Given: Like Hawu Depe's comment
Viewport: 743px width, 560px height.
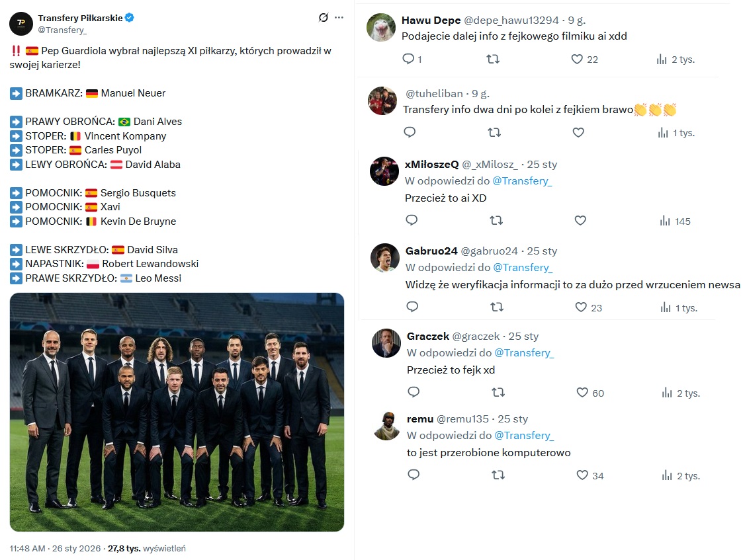Looking at the screenshot, I should click(577, 59).
